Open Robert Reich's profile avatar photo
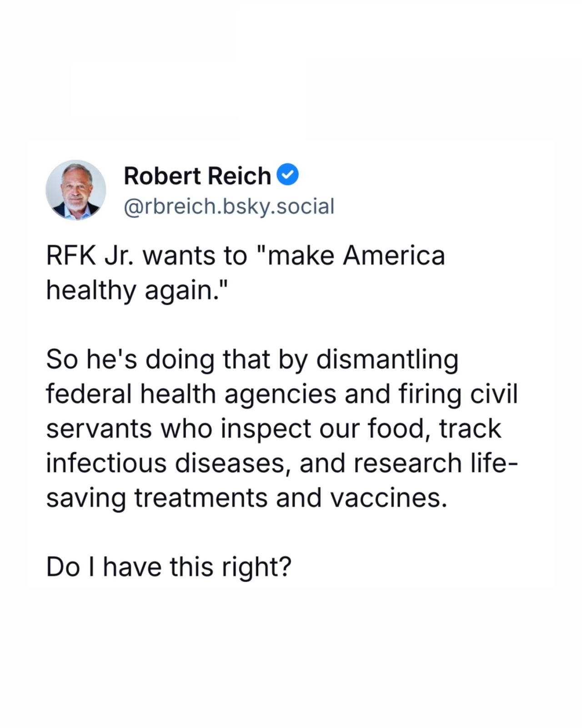The height and width of the screenshot is (728, 582). [x=76, y=190]
